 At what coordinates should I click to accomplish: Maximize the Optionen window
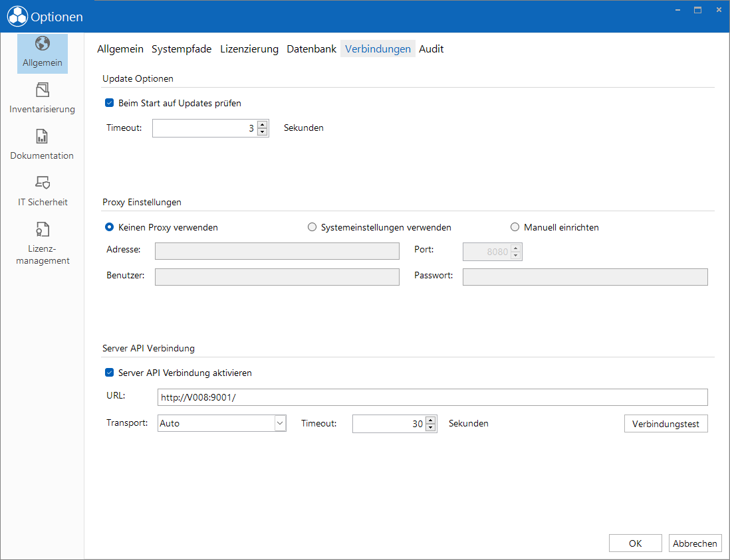tap(697, 10)
